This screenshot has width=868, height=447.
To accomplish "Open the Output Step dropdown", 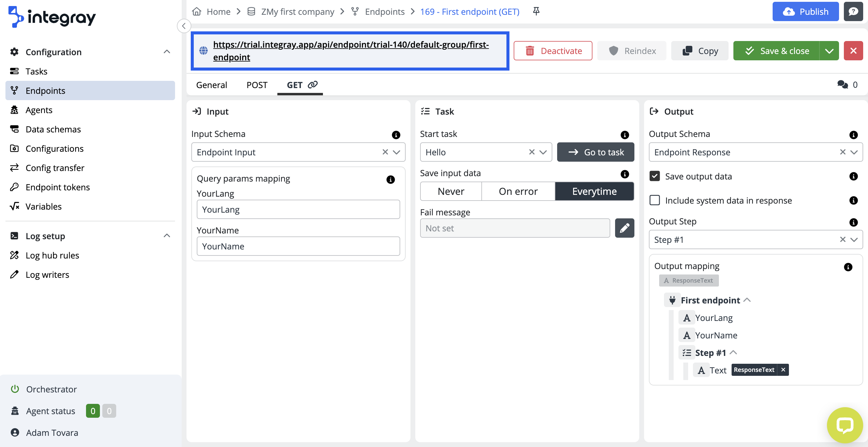I will click(x=854, y=239).
